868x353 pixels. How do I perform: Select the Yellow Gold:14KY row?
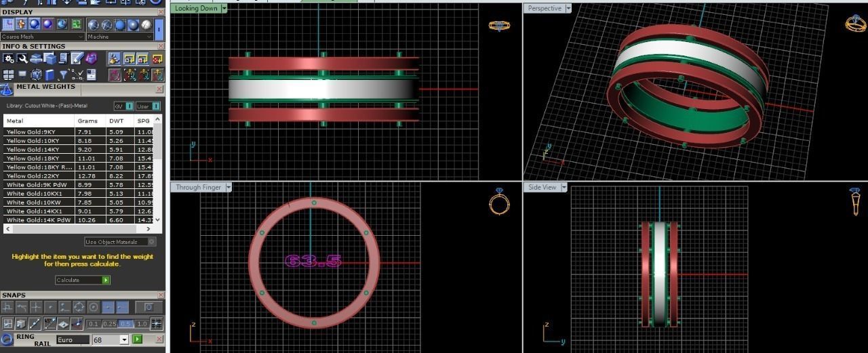[79, 149]
